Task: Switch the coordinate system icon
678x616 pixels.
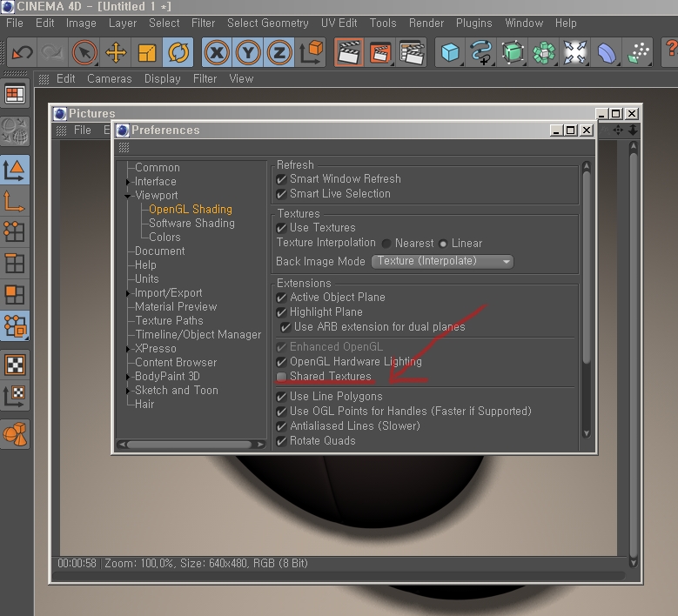Action: point(311,52)
